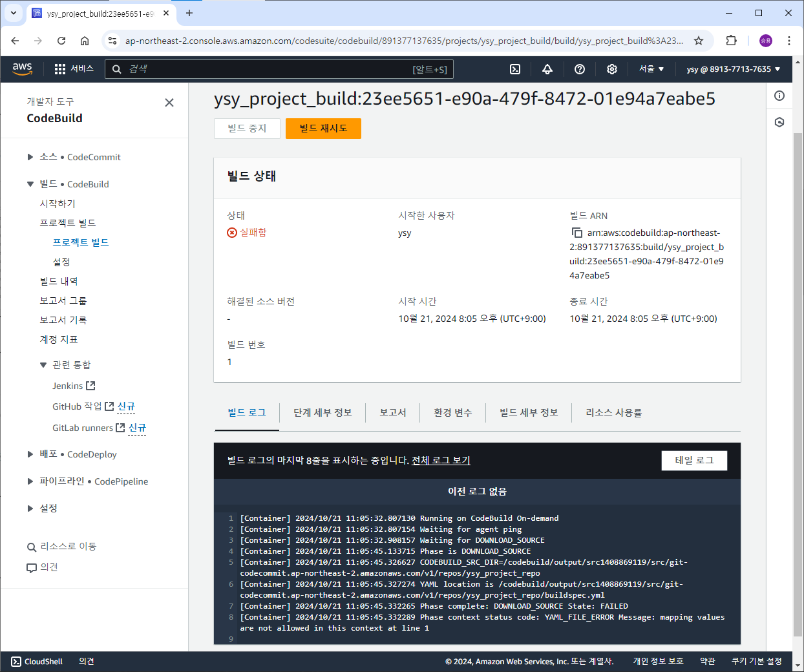Image resolution: width=804 pixels, height=672 pixels.
Task: Switch to the 단계 세부 정보 tab
Action: tap(323, 412)
